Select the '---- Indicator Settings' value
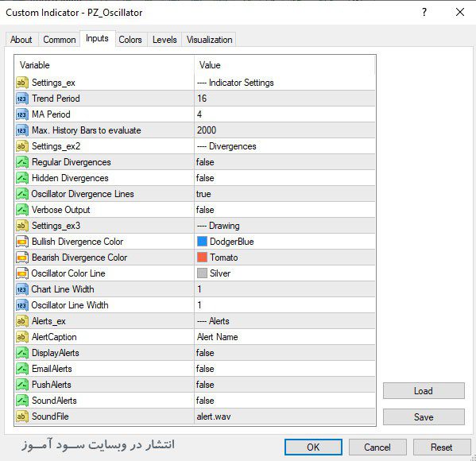Image resolution: width=476 pixels, height=461 pixels. click(284, 83)
